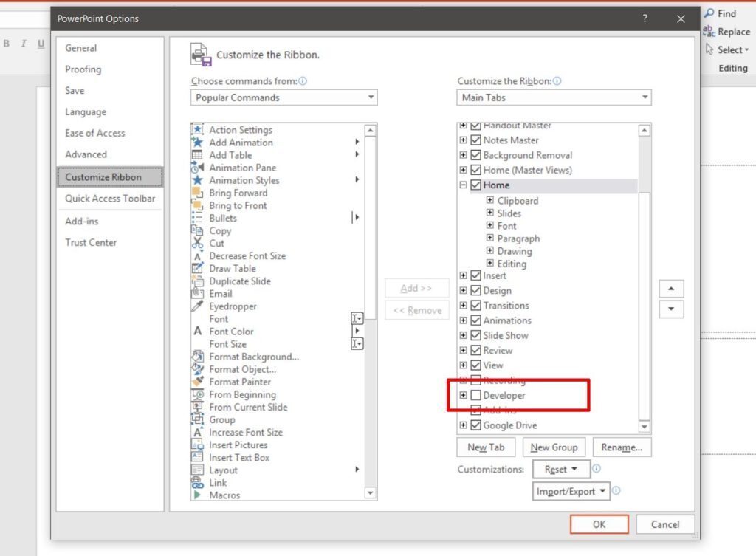Toggle the Recording tab checkbox
756x556 pixels.
[476, 380]
